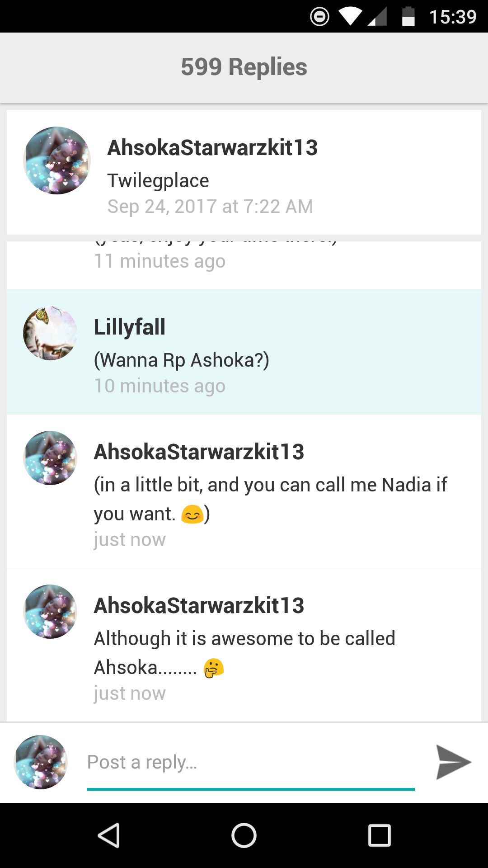Tap the '599 Replies' header title

(244, 67)
